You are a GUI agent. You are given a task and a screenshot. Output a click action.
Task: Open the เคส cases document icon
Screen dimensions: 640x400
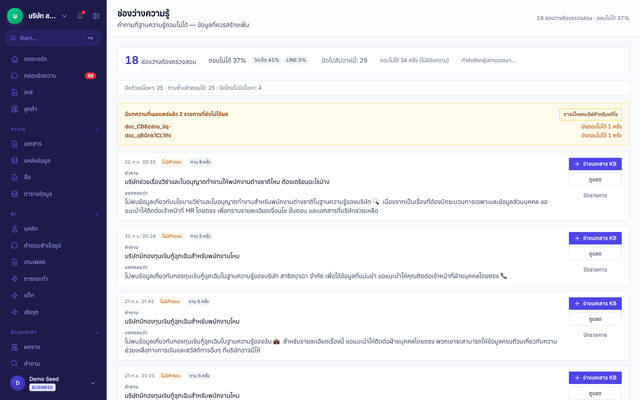[x=15, y=93]
